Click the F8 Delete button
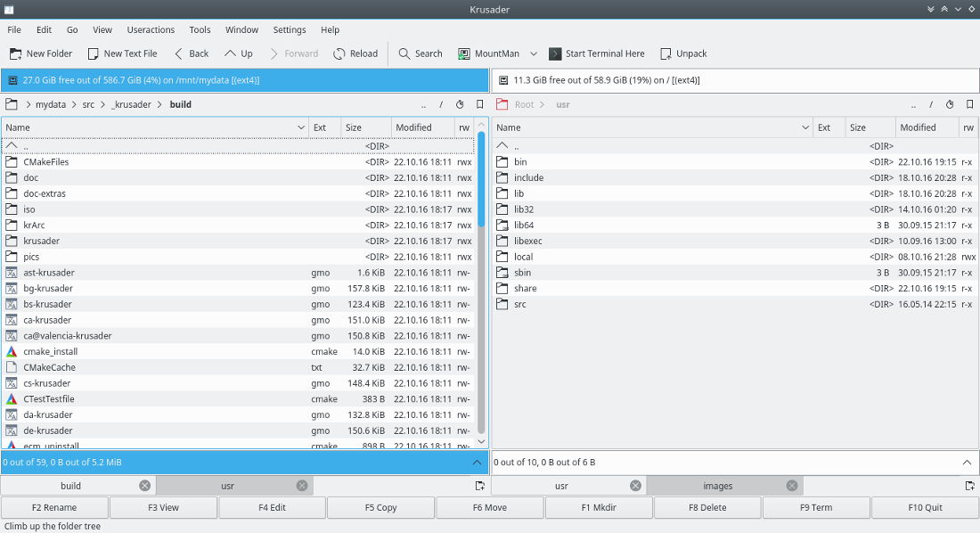 (707, 507)
